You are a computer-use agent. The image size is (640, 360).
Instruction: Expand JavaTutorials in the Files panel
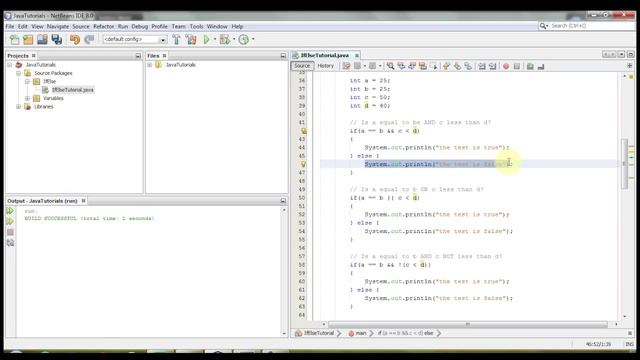click(x=150, y=65)
